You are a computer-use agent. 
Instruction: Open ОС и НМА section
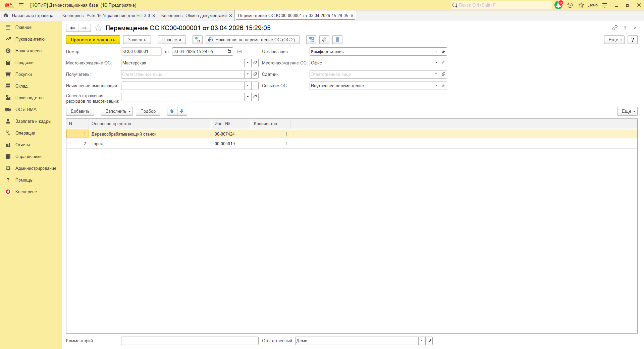coord(26,109)
